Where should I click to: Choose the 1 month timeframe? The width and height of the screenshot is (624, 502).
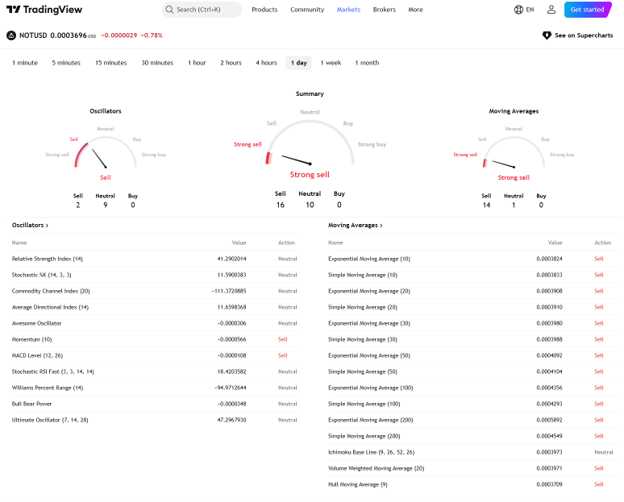(x=367, y=63)
